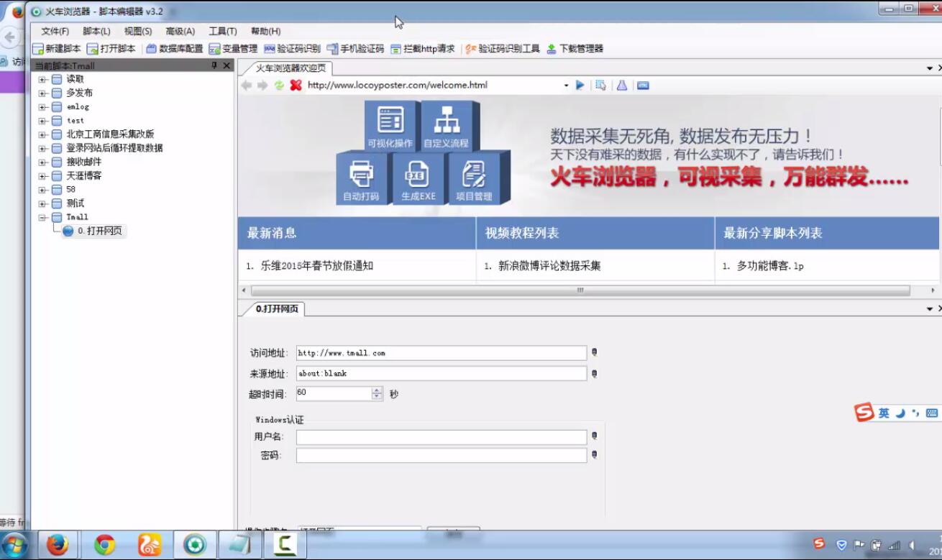The image size is (942, 560).
Task: Click in the 用户名 input field
Action: tap(442, 437)
